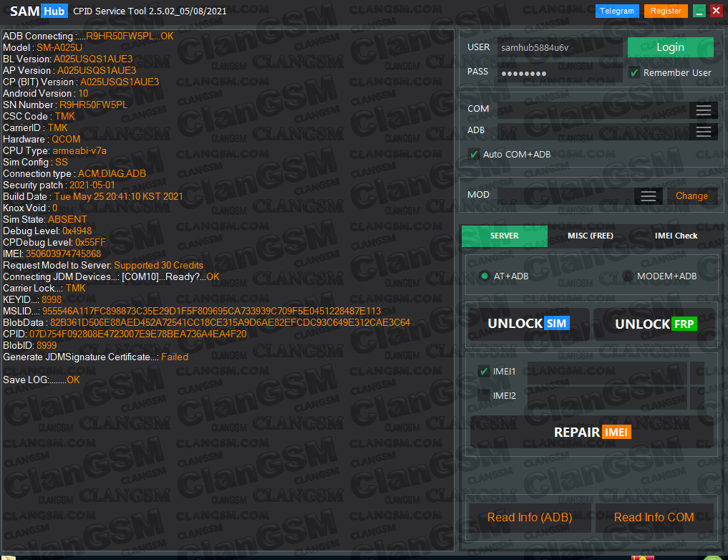Focus the IMEI1 number field
Viewport: 728px width, 560px height.
coord(607,373)
